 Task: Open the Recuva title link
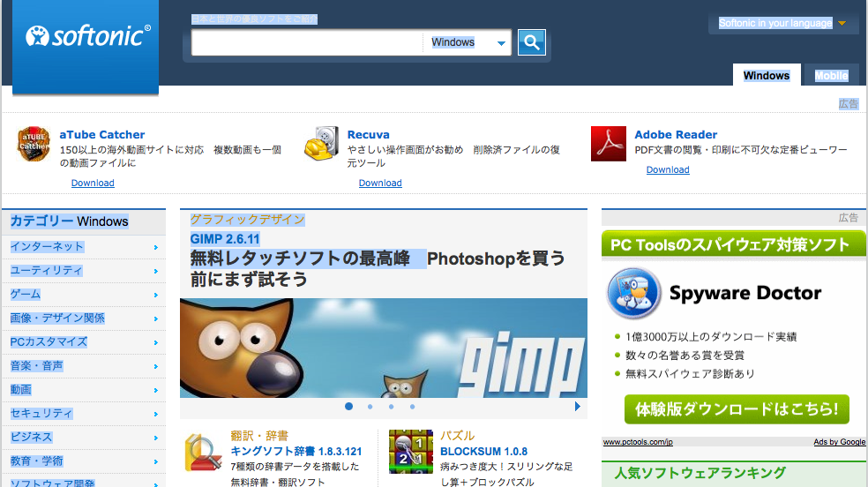[368, 134]
